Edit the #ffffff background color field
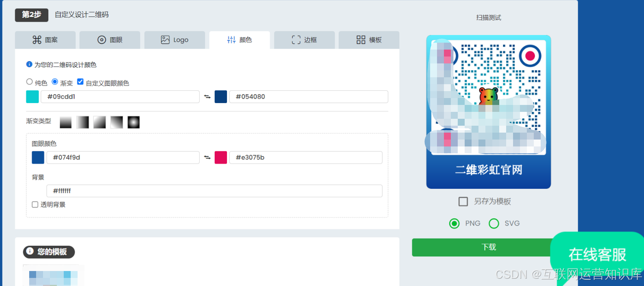Image resolution: width=644 pixels, height=286 pixels. point(214,191)
